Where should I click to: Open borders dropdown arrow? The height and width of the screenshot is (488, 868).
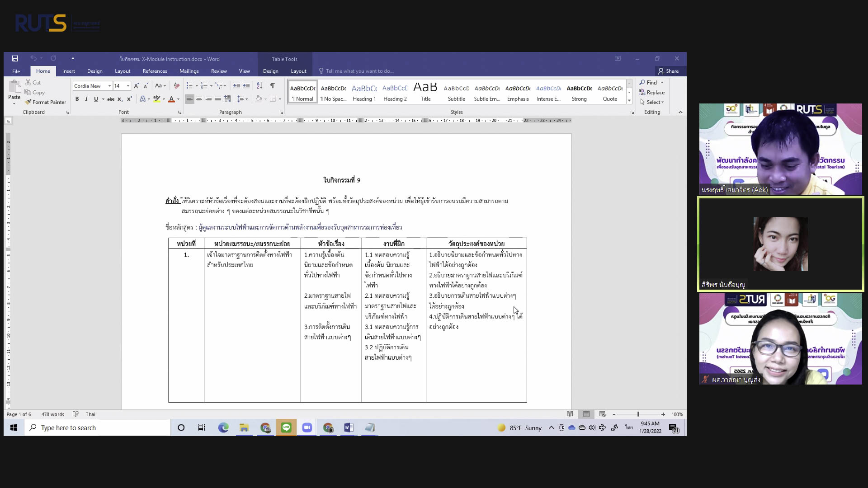(280, 99)
